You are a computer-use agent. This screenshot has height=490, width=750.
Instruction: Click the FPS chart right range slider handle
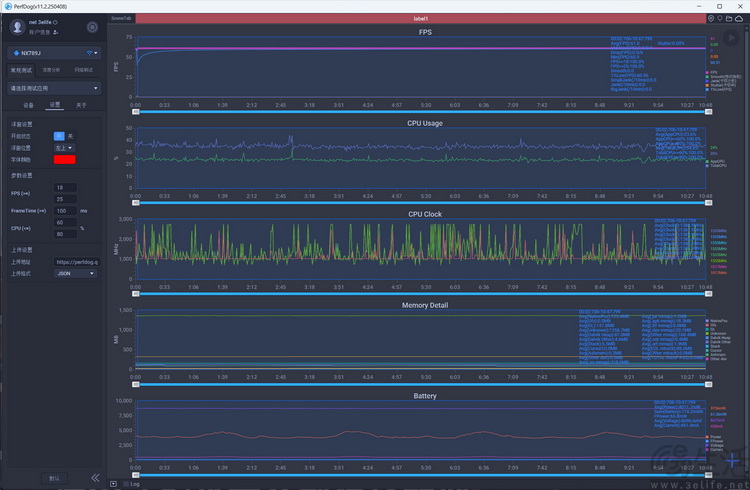pos(708,111)
